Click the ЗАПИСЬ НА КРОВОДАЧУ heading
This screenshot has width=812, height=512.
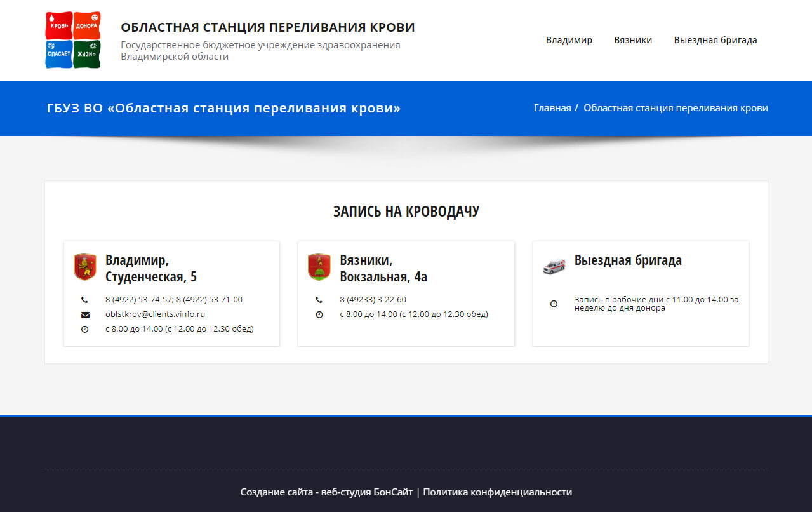pyautogui.click(x=406, y=212)
